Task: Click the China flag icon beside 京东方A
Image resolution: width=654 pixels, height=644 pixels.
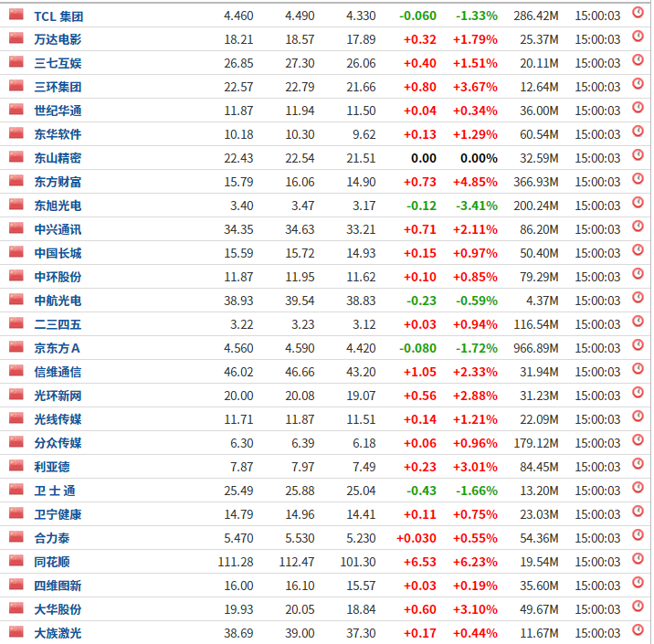Action: [x=16, y=347]
